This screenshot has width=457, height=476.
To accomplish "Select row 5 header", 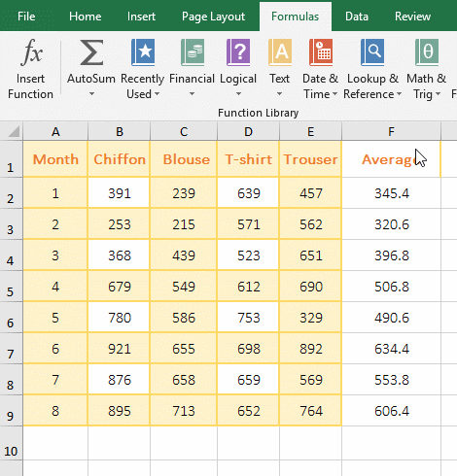I will point(11,287).
